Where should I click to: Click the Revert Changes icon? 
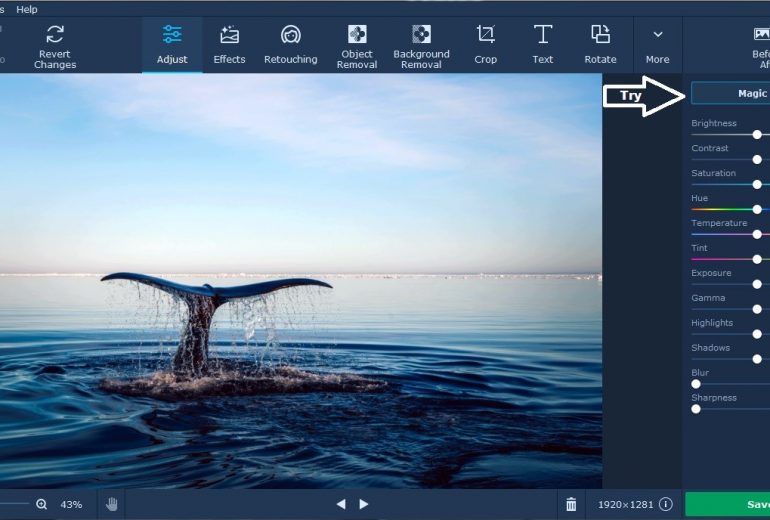[x=55, y=36]
